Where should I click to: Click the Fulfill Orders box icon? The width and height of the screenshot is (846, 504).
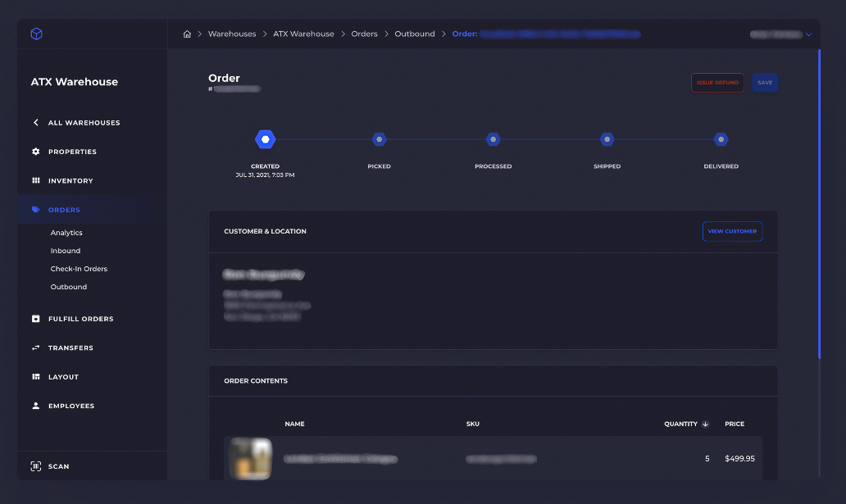click(x=35, y=319)
